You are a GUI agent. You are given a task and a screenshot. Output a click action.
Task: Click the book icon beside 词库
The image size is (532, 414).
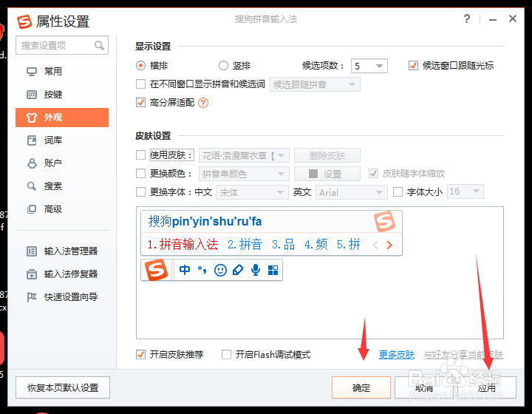click(x=32, y=140)
